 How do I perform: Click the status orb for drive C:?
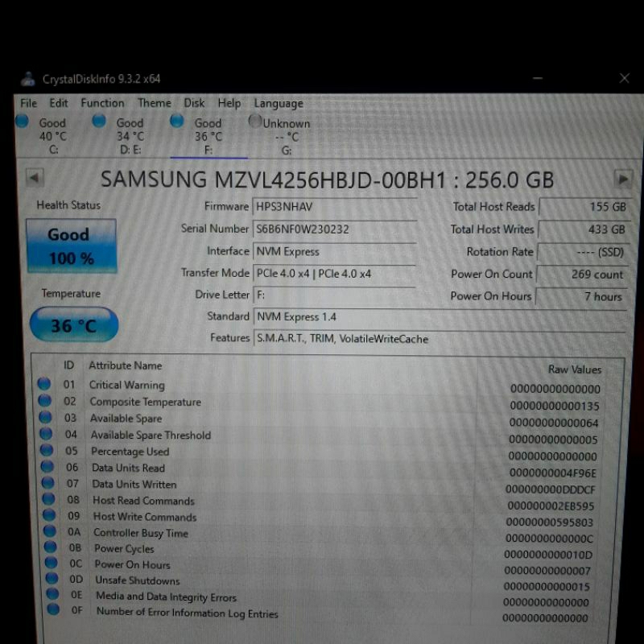tap(22, 121)
